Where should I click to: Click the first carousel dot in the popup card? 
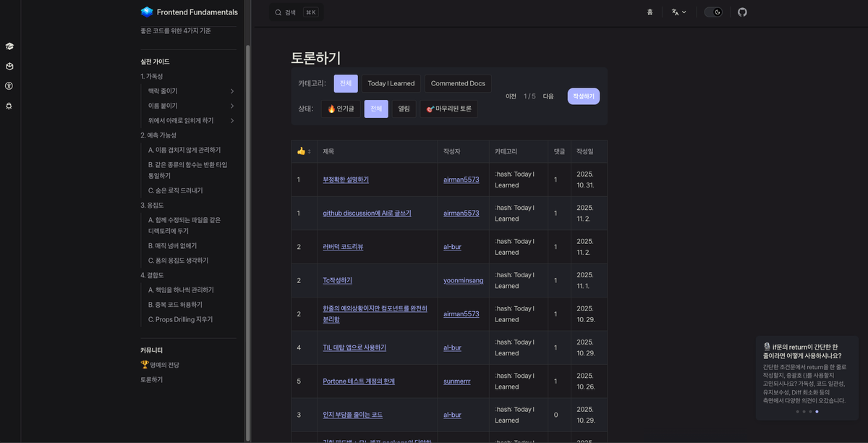(797, 411)
